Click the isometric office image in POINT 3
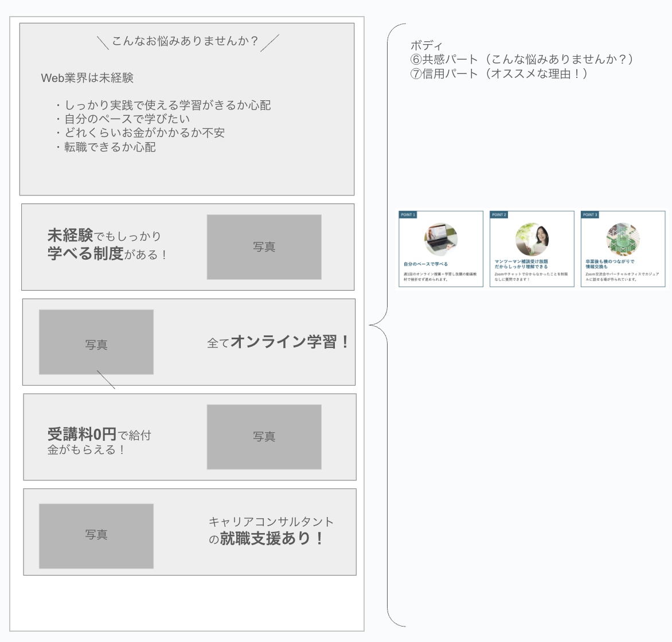The height and width of the screenshot is (642, 672). [623, 239]
